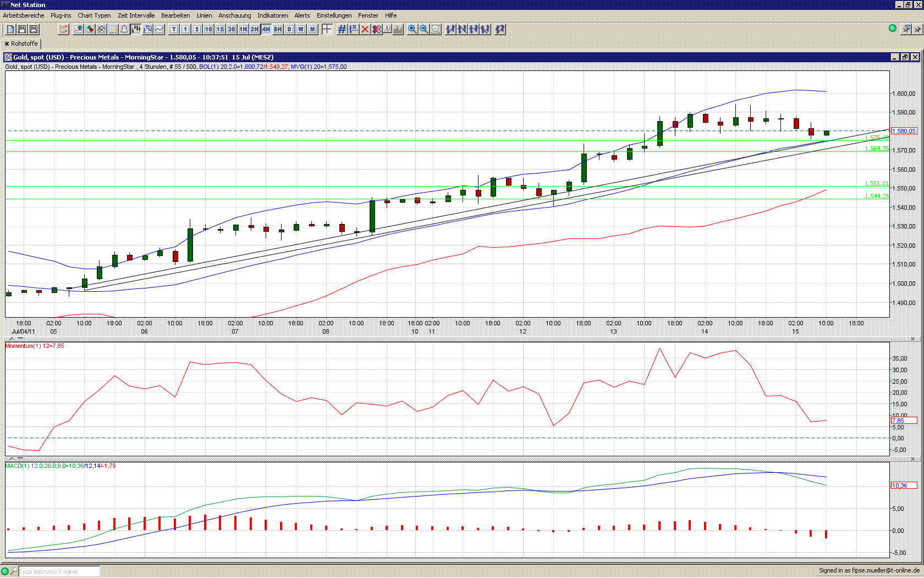Click the pin with window icon
The image size is (924, 578).
pos(906,29)
